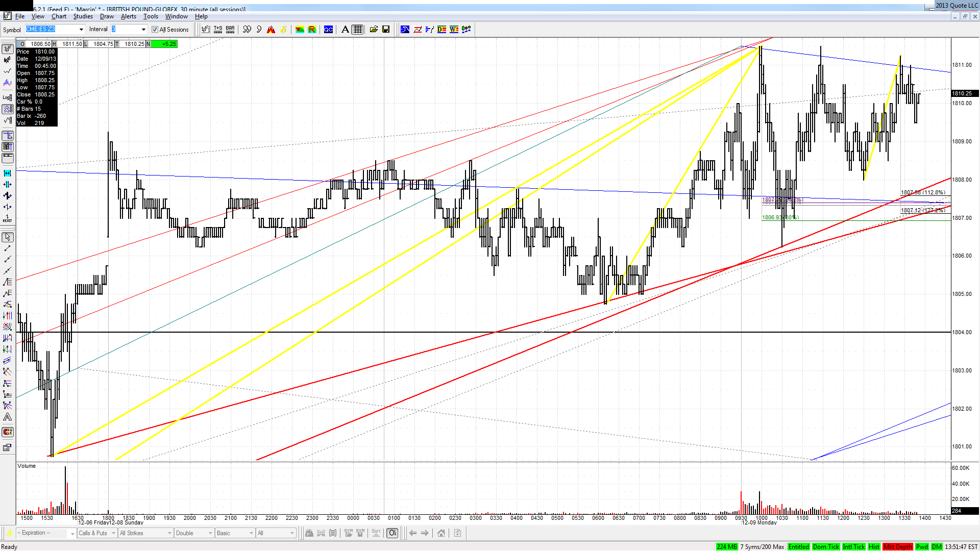This screenshot has height=551, width=980.
Task: Toggle Dom Tick status indicator
Action: (x=826, y=546)
